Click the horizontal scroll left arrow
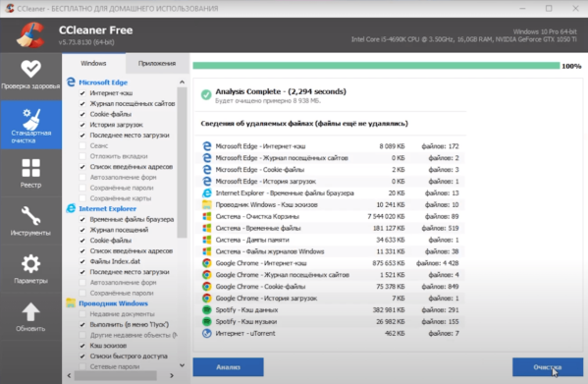Image resolution: width=588 pixels, height=384 pixels. click(69, 375)
